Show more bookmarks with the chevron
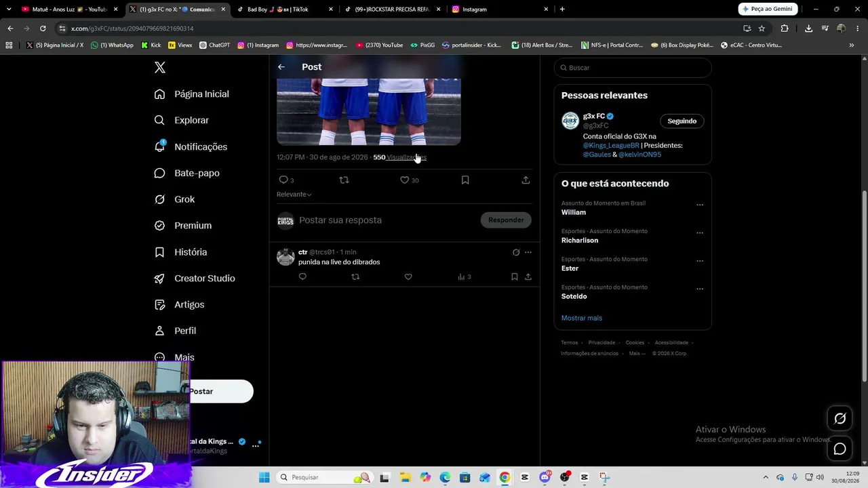 point(851,45)
